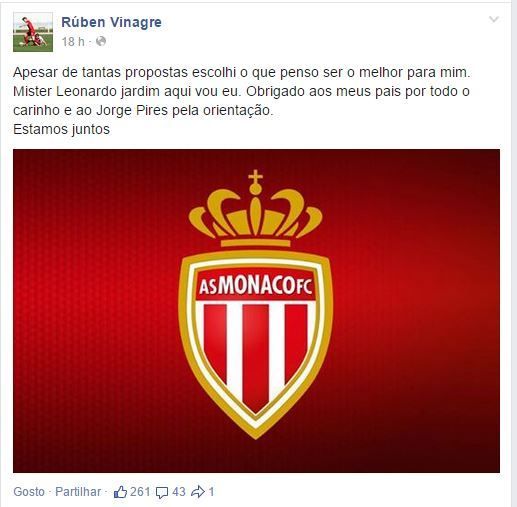
Task: Open the Rúben Vinagre name link
Action: [x=111, y=22]
